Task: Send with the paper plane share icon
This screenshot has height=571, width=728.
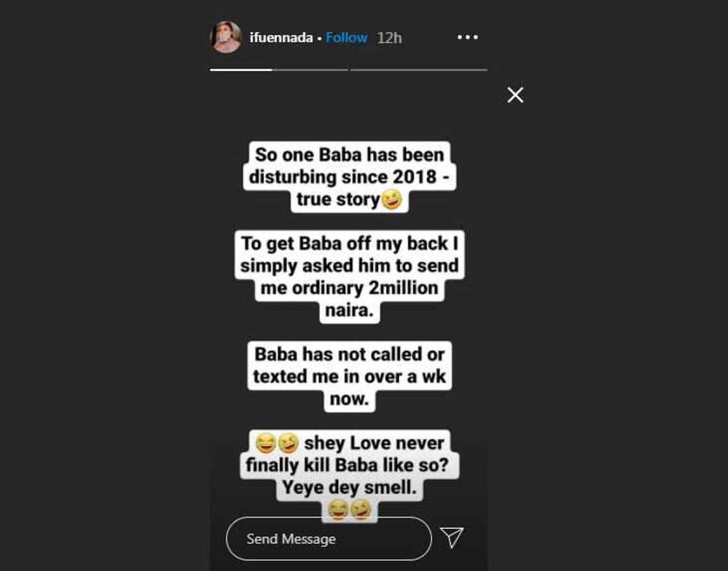Action: 452,537
